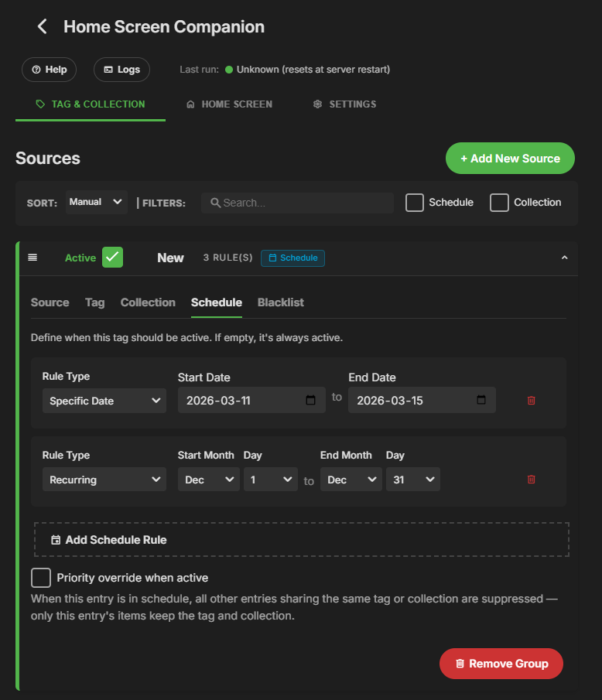Enable the Schedule filter checkbox
Image resolution: width=602 pixels, height=700 pixels.
415,203
